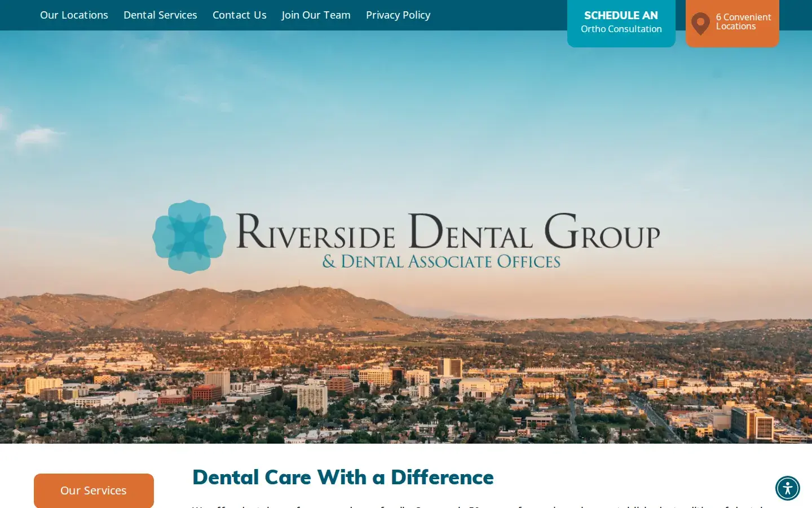Open the Join Our Team page
This screenshot has height=508, width=812.
point(316,15)
